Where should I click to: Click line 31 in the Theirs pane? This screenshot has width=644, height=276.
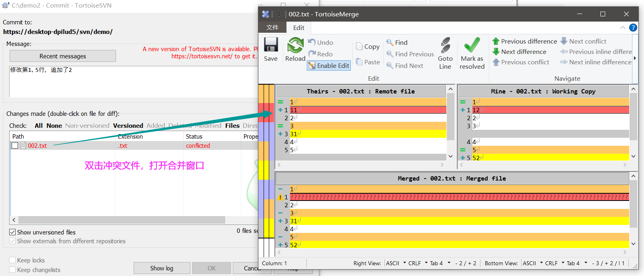coord(361,134)
